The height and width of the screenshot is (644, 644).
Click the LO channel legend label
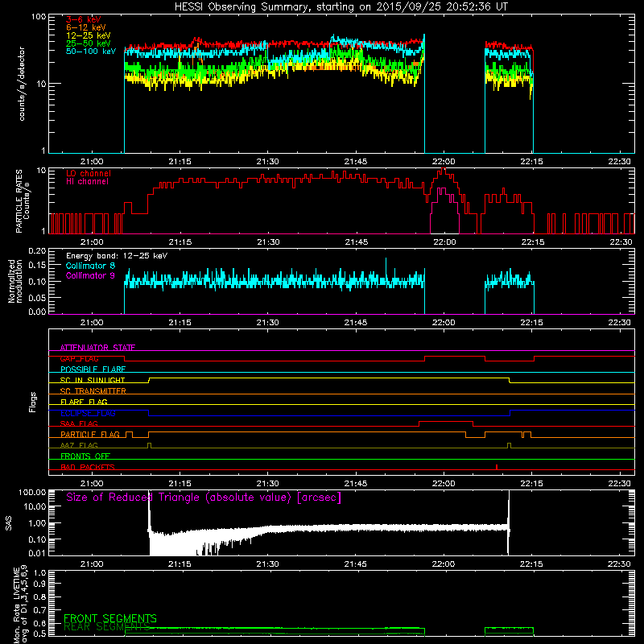point(89,173)
